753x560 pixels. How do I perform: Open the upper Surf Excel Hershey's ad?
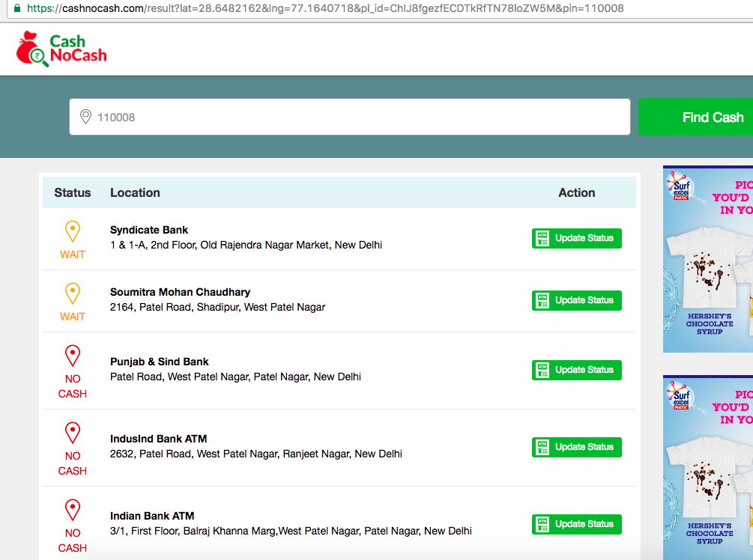(x=708, y=259)
